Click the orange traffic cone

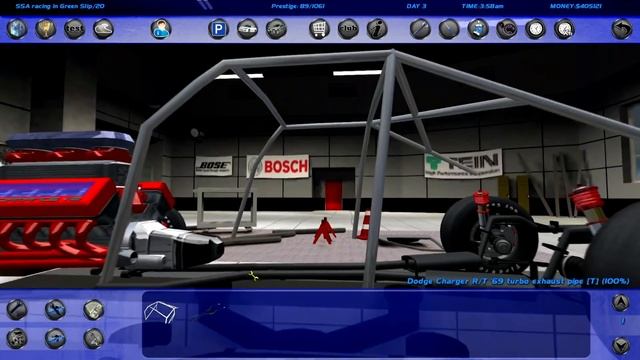tap(364, 225)
